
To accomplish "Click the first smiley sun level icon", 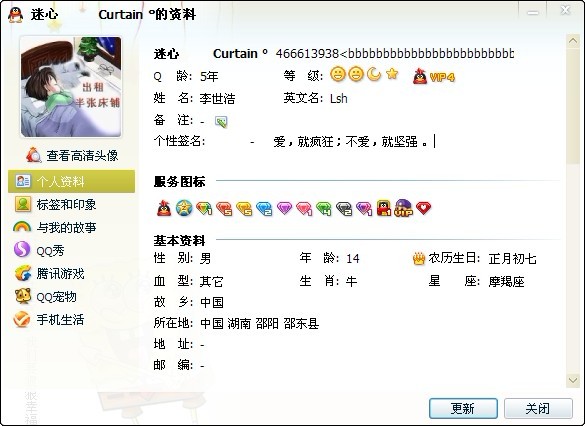I will [x=338, y=75].
